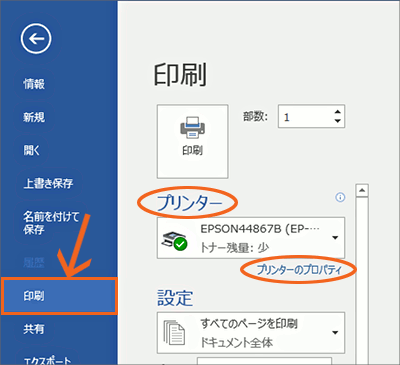Click the 設定 section heading

point(175,298)
